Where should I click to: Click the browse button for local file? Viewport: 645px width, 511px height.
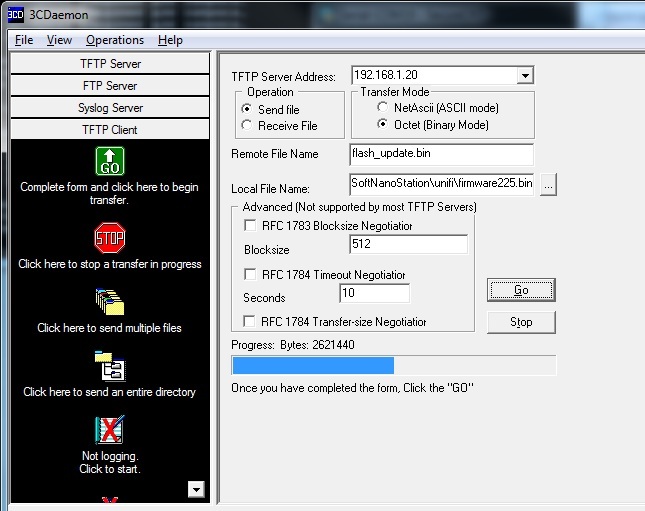point(548,185)
